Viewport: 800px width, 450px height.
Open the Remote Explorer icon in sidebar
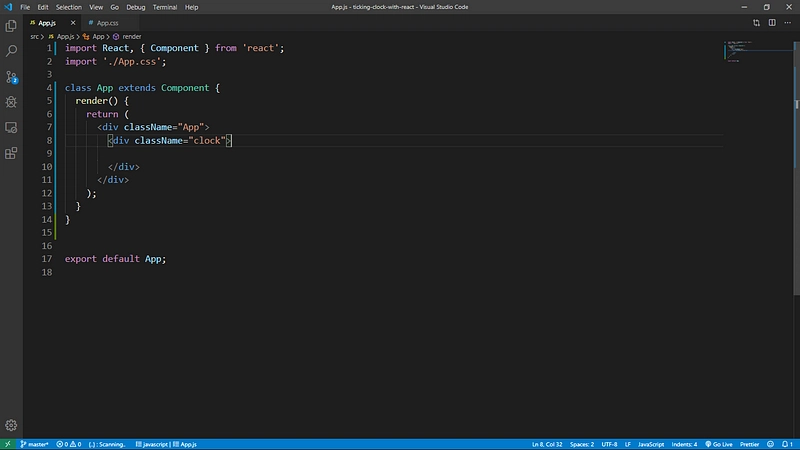click(x=11, y=128)
